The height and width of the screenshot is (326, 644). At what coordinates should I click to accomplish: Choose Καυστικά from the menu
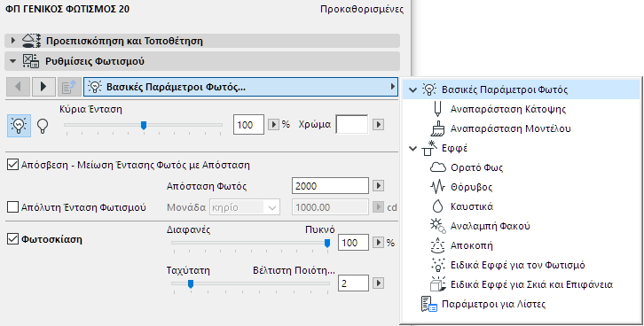(472, 206)
